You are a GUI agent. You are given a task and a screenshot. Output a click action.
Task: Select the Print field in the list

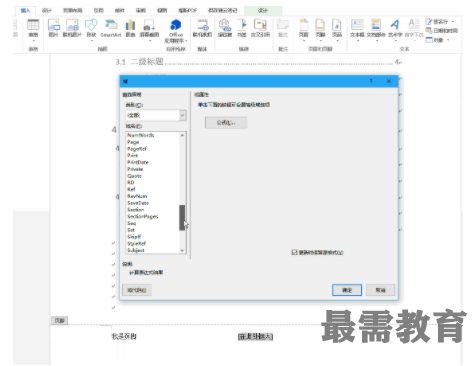coord(132,155)
